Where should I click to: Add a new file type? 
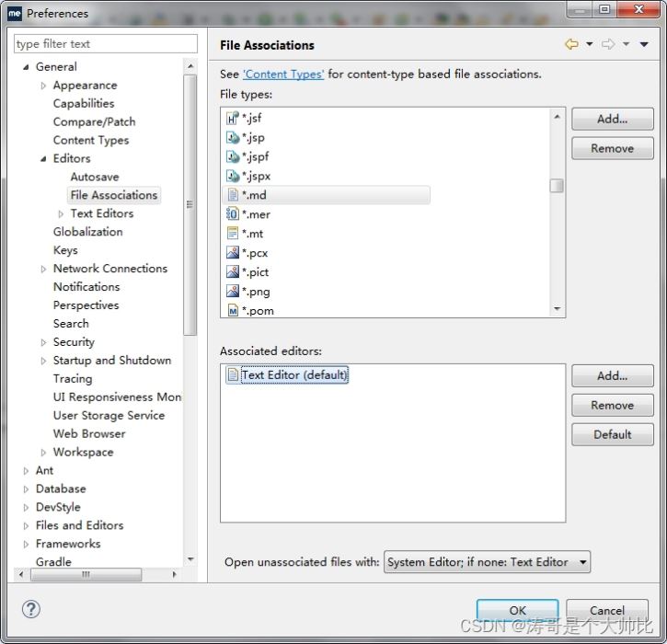612,119
